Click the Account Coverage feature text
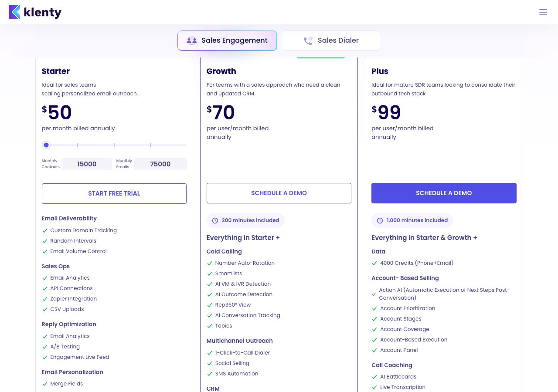558x392 pixels. click(x=405, y=329)
